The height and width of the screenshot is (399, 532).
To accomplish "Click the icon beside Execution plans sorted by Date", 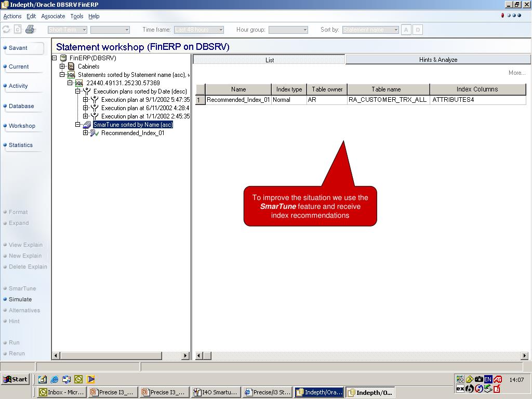I will pyautogui.click(x=87, y=91).
